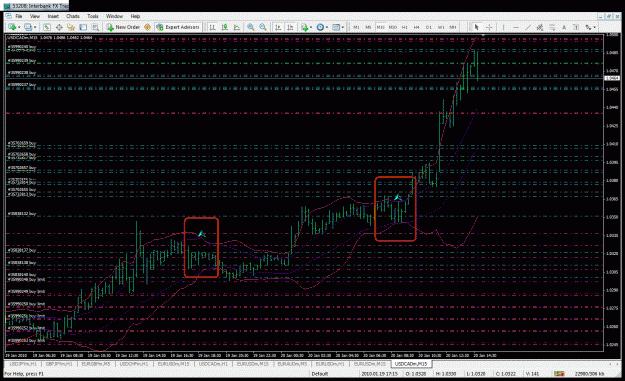The image size is (625, 381).
Task: Open the Insert menu
Action: click(53, 16)
